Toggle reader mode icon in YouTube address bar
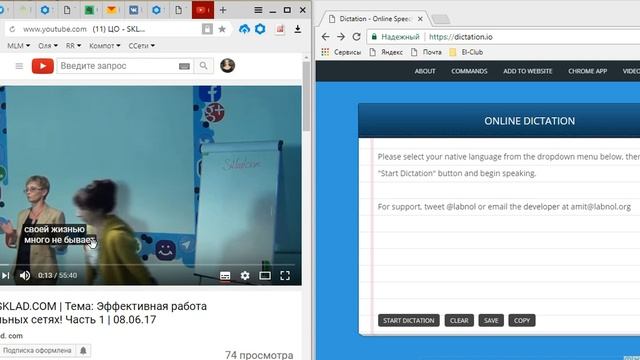This screenshot has width=640, height=360. pyautogui.click(x=207, y=29)
